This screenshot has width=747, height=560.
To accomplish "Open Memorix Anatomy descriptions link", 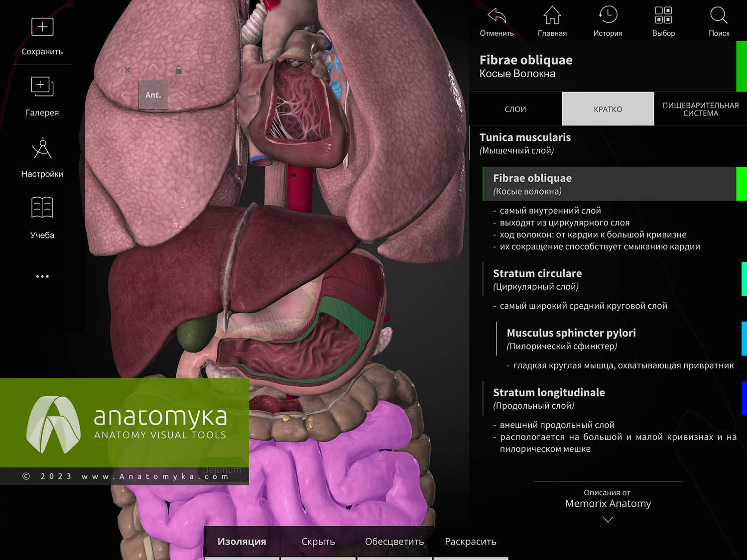I will tap(608, 503).
